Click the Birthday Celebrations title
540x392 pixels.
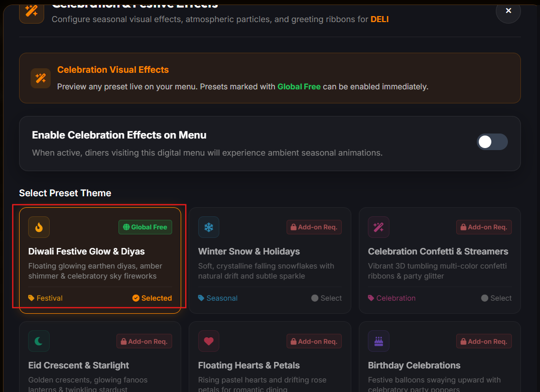click(x=414, y=365)
